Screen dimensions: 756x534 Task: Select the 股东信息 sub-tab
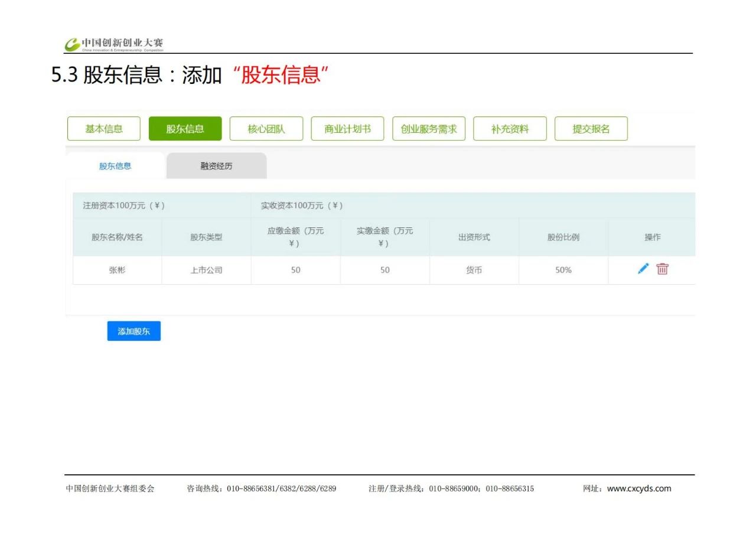(x=115, y=166)
